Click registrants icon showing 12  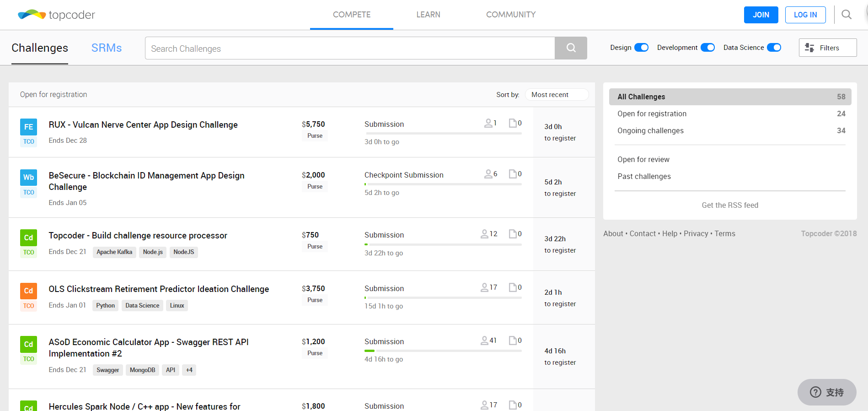coord(484,234)
